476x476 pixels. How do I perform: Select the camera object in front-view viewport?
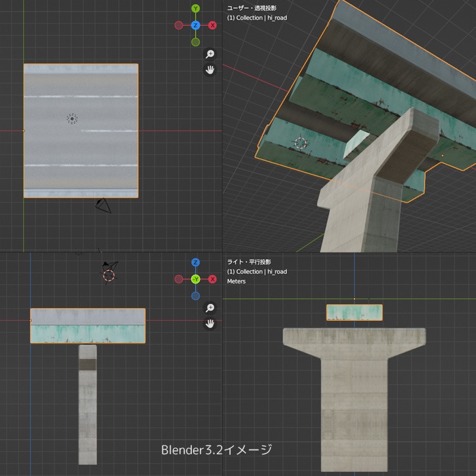click(x=110, y=265)
